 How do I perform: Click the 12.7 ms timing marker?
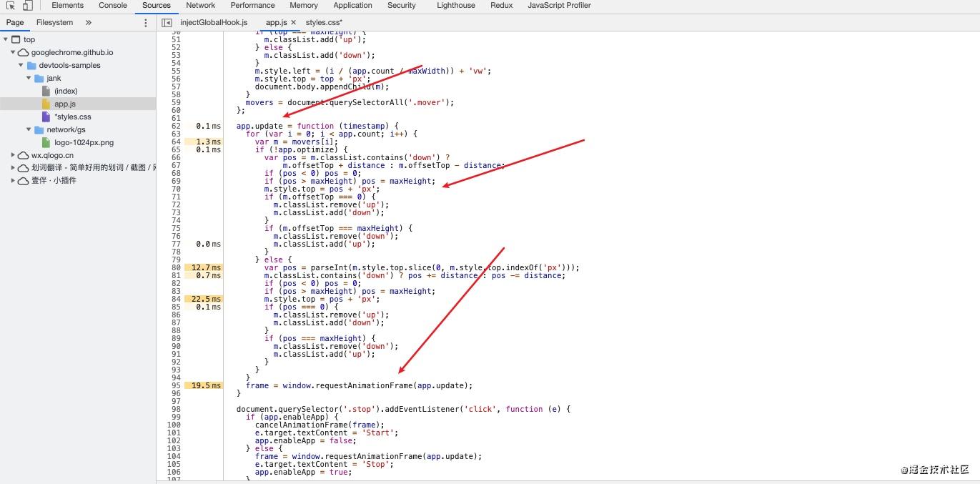[205, 268]
